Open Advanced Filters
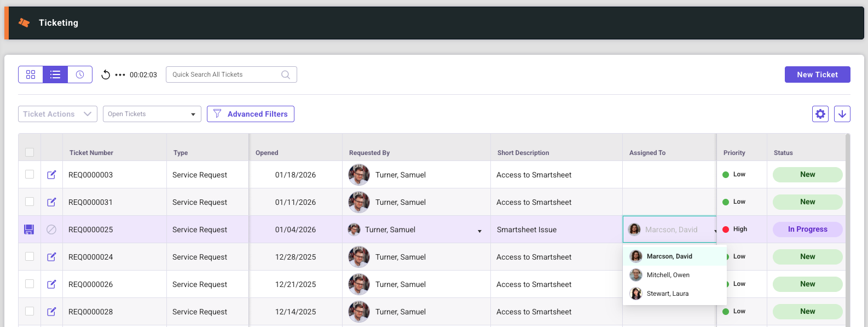 (251, 114)
